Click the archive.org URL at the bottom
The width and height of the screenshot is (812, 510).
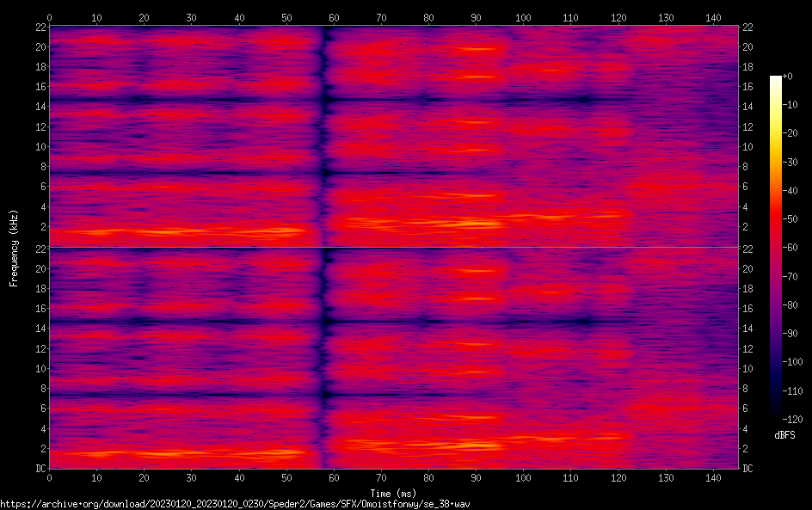235,504
